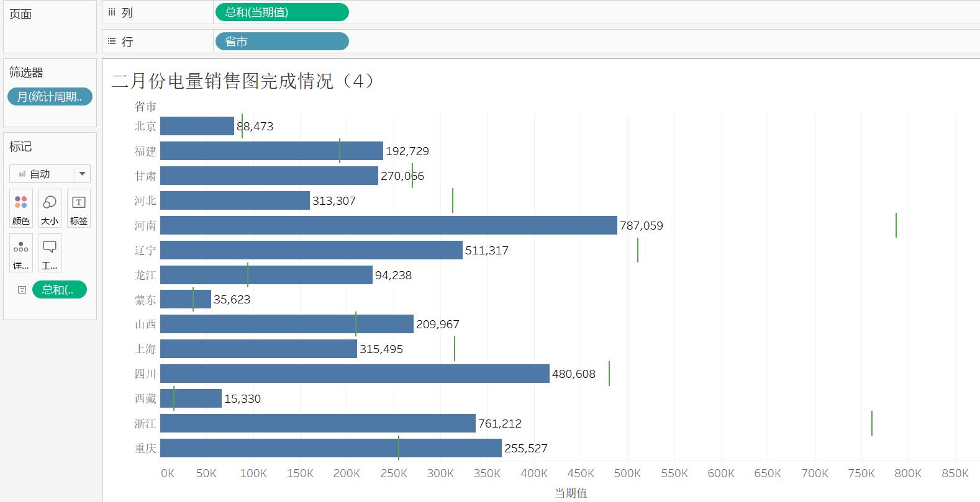The image size is (980, 502).
Task: Click the 315,495 value label for 上海
Action: [x=381, y=349]
